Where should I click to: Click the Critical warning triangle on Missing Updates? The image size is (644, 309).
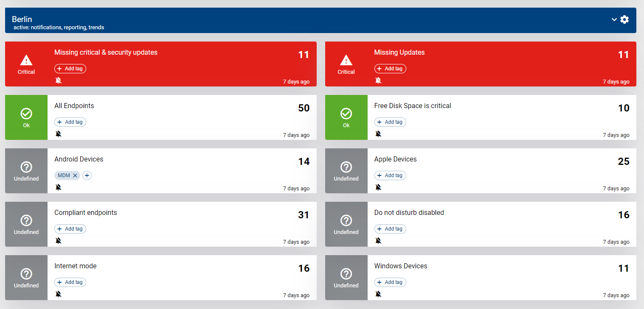tap(346, 60)
